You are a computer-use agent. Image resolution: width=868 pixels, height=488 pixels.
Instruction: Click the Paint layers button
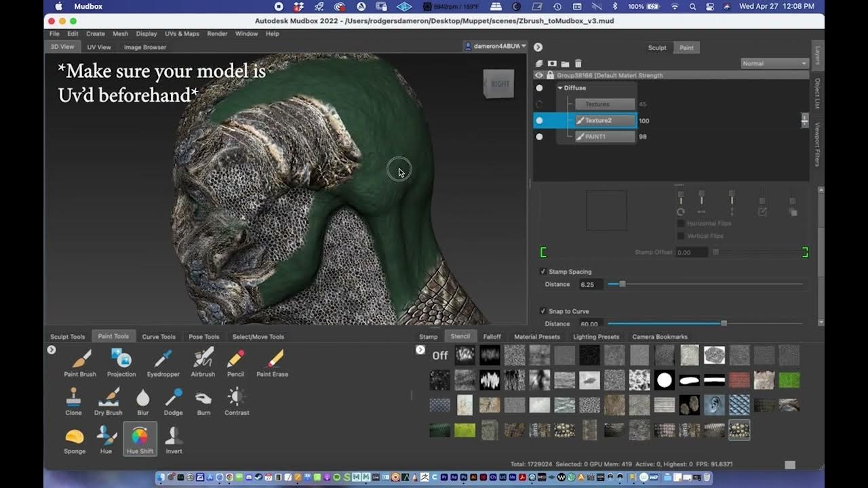tap(687, 47)
